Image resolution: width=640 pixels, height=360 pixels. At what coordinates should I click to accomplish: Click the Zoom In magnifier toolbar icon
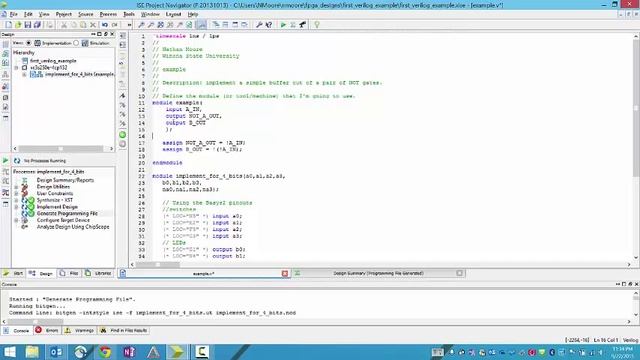(141, 25)
